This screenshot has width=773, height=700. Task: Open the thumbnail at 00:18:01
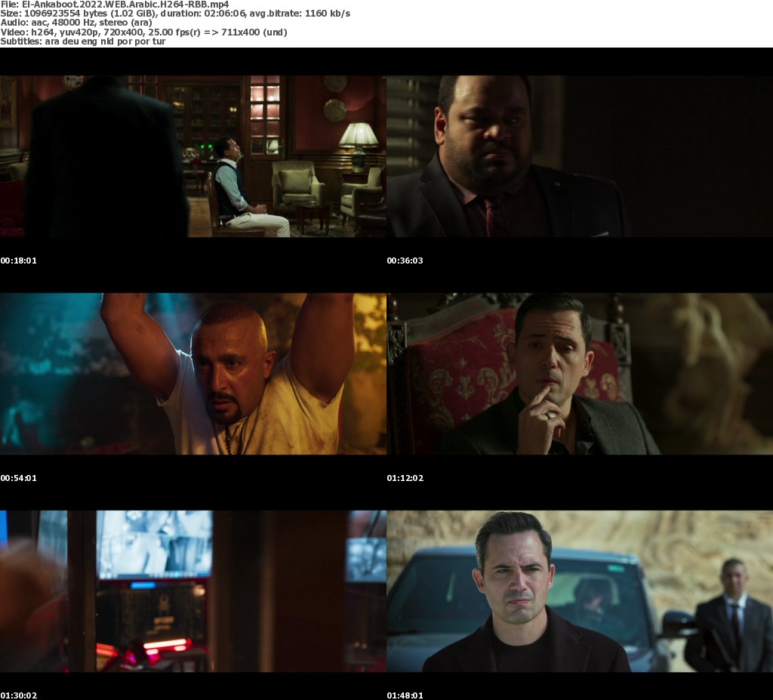click(193, 156)
